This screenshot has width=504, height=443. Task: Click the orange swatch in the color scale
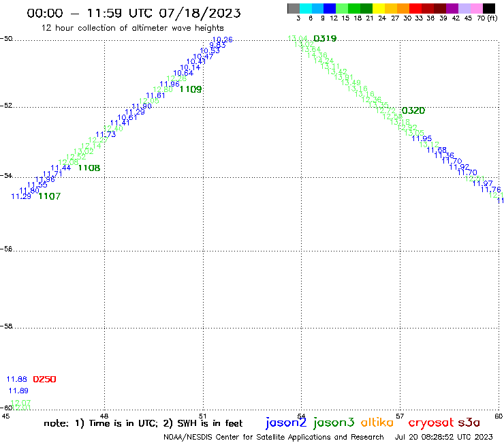pyautogui.click(x=403, y=8)
